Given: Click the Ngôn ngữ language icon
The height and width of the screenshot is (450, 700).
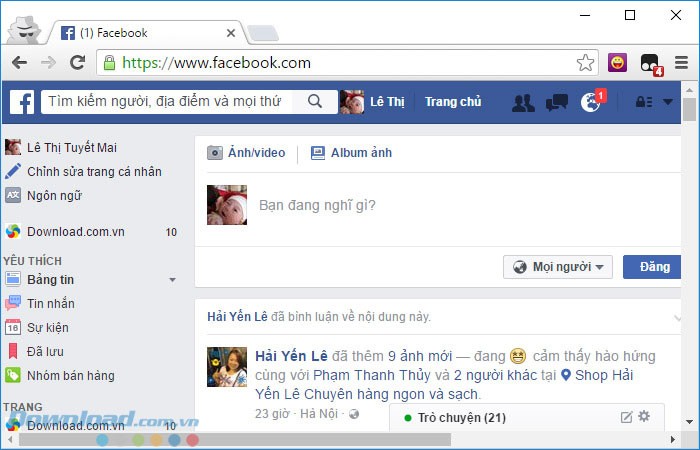Looking at the screenshot, I should (x=13, y=195).
